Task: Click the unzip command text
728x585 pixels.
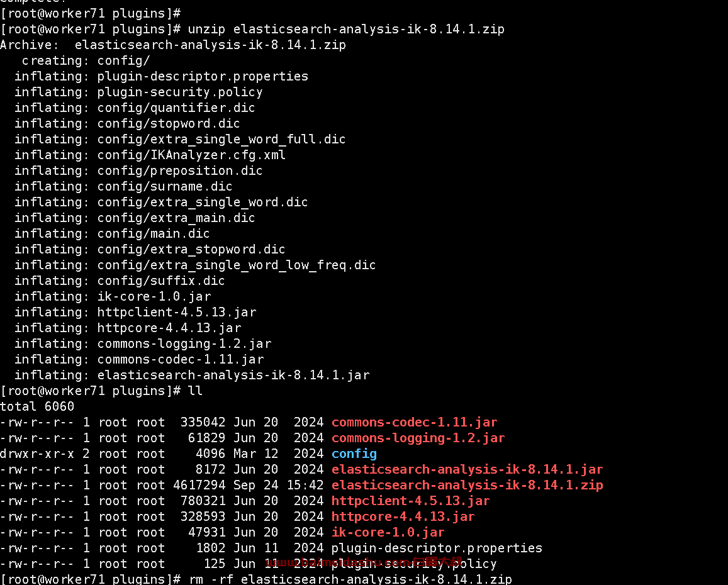Action: pyautogui.click(x=346, y=29)
